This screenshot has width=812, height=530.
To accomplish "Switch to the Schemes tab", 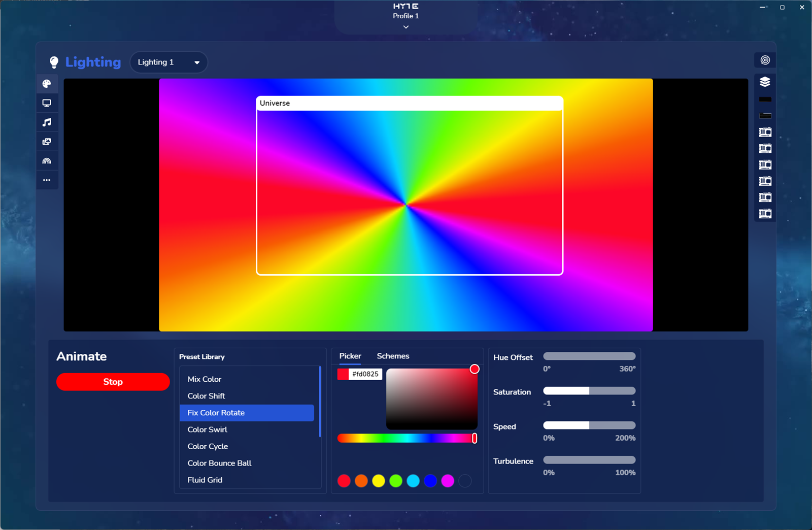I will (392, 356).
